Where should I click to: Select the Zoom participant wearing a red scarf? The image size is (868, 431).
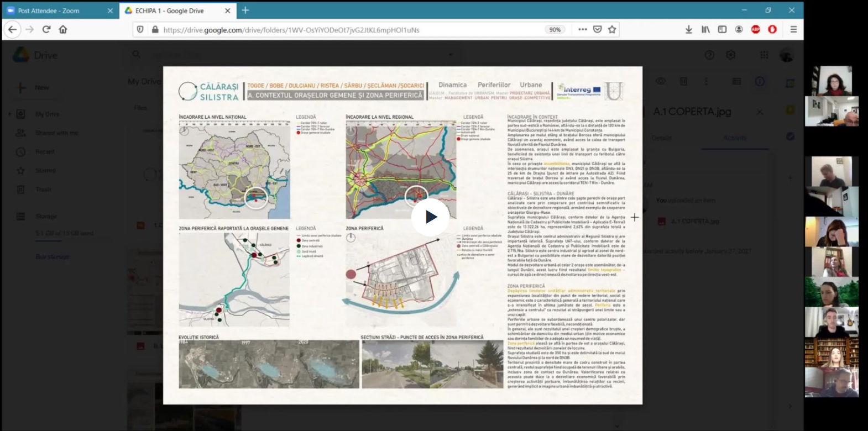point(832,81)
